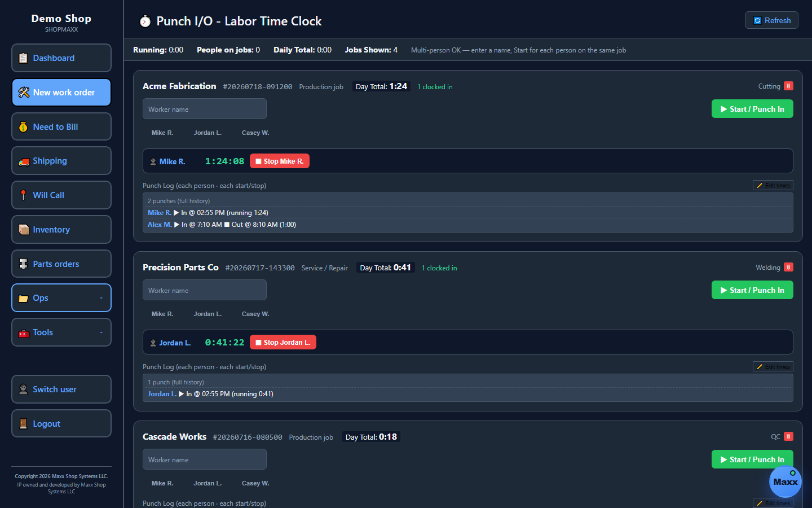Select job number #20260717-143300
Screen dimensions: 812x508
pyautogui.click(x=260, y=268)
